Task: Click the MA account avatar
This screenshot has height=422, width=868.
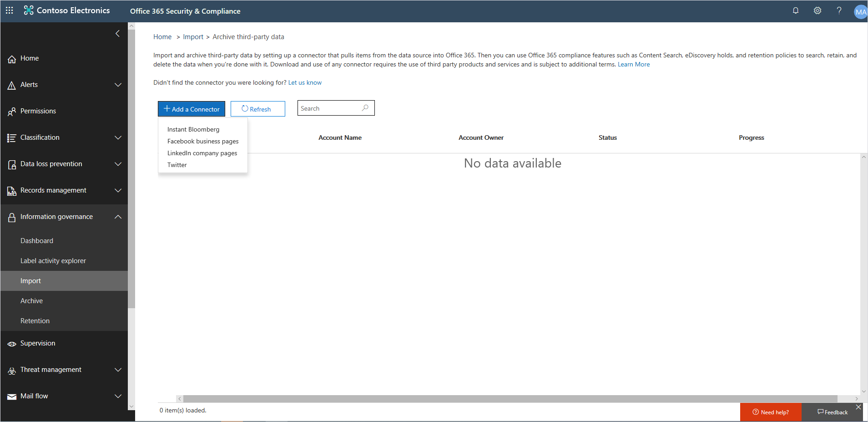Action: click(x=860, y=11)
